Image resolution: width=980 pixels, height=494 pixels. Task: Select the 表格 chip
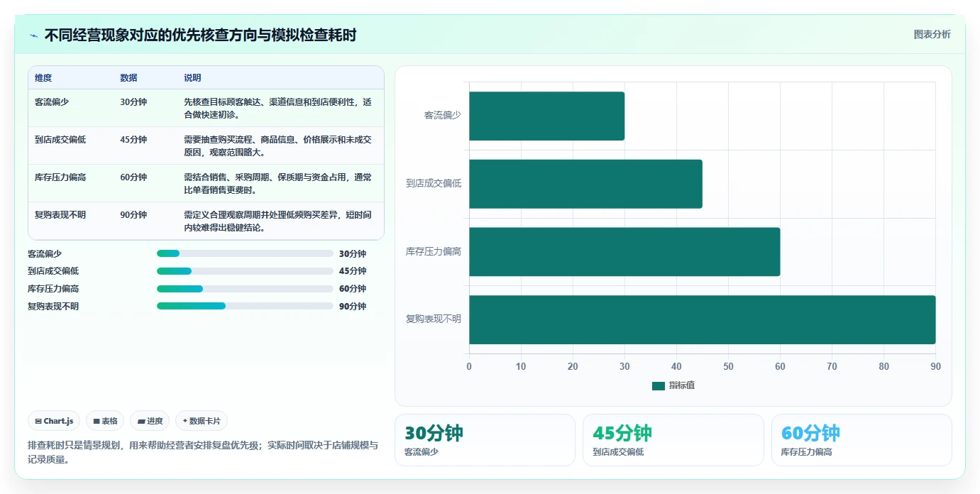click(x=105, y=421)
